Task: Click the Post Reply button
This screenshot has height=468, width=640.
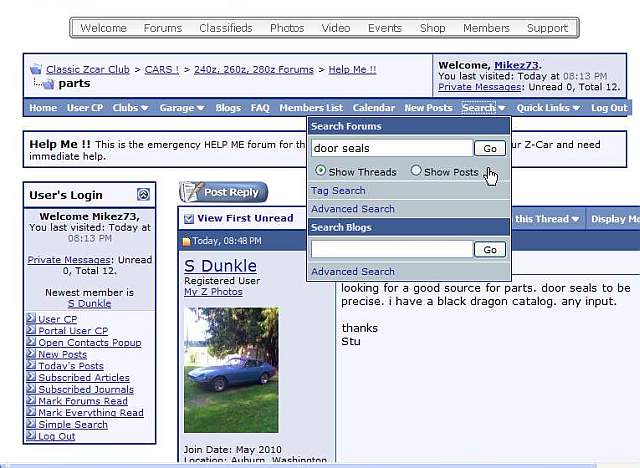Action: click(223, 192)
